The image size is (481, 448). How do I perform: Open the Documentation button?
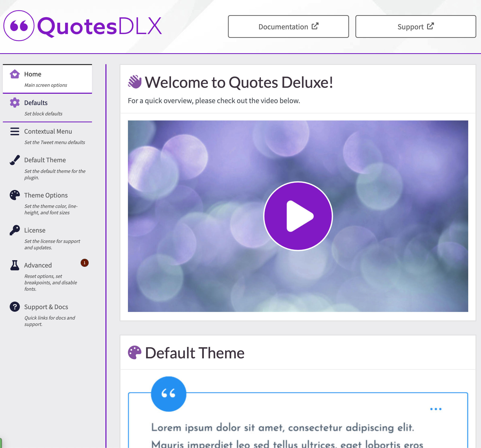click(x=288, y=27)
